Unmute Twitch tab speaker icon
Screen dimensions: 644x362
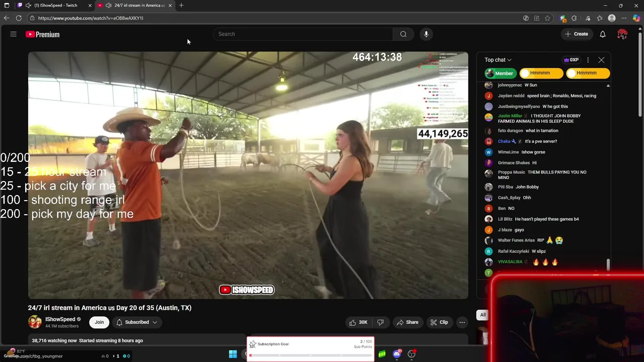click(29, 5)
